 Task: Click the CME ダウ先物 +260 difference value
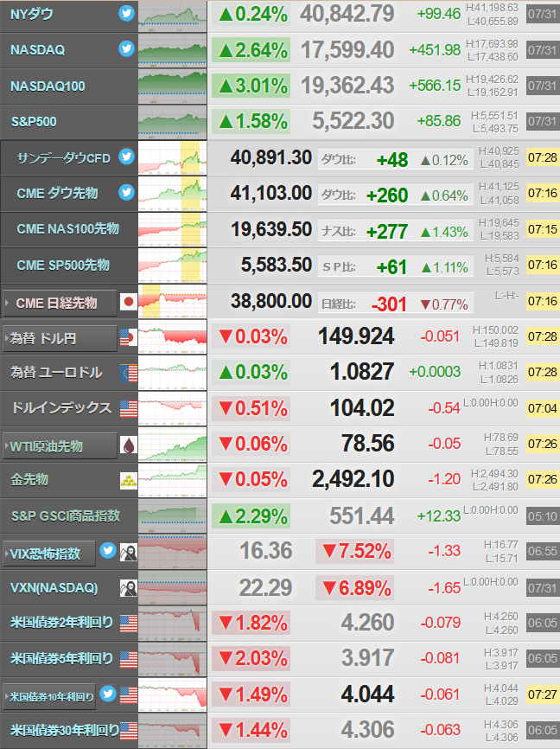pyautogui.click(x=386, y=195)
